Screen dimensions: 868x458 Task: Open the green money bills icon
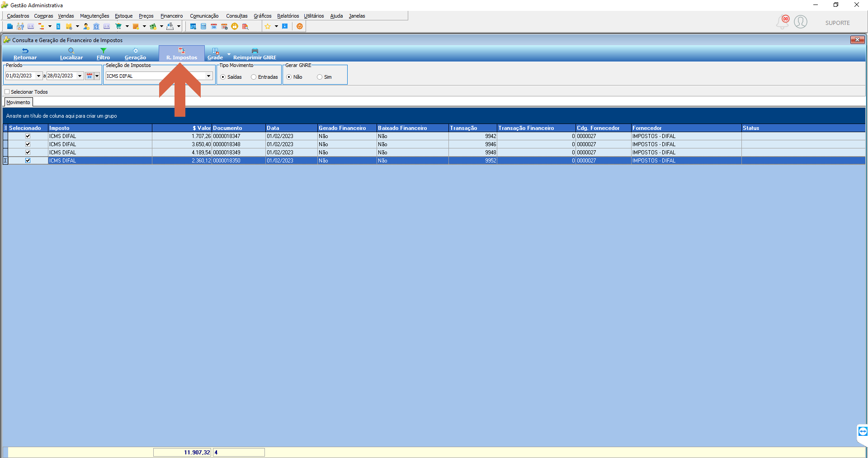pyautogui.click(x=153, y=26)
